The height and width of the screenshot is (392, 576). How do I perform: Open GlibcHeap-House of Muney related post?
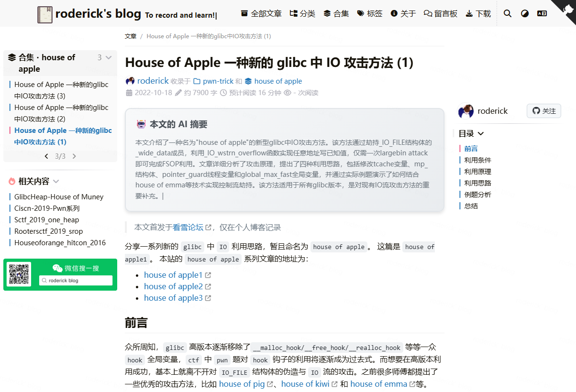(59, 197)
